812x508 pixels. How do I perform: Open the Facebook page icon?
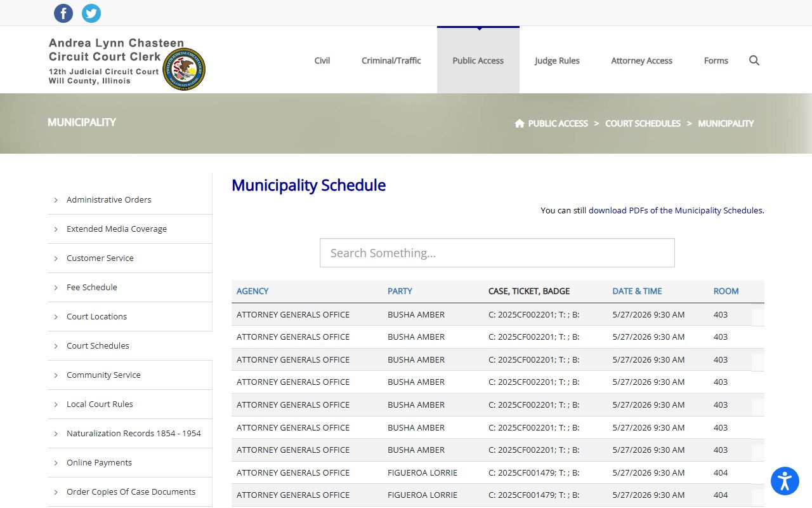[x=63, y=13]
